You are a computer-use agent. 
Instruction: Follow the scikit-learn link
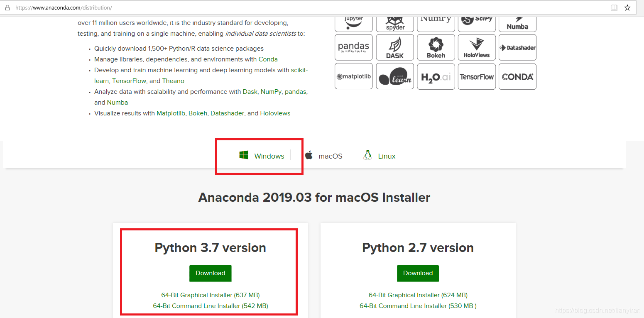coord(299,70)
